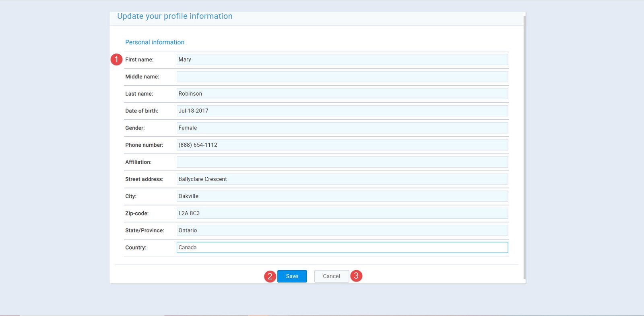Click the Zip-code field with L2A 8C3
Screen dimensions: 644x316
point(342,213)
